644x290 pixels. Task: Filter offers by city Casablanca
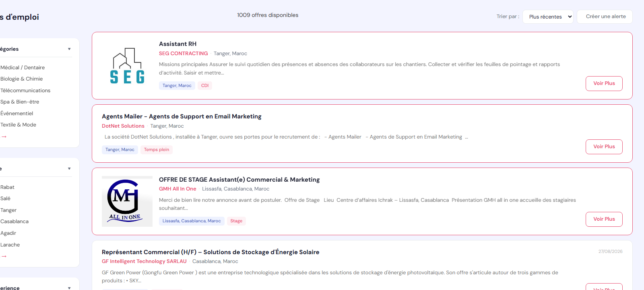(14, 222)
